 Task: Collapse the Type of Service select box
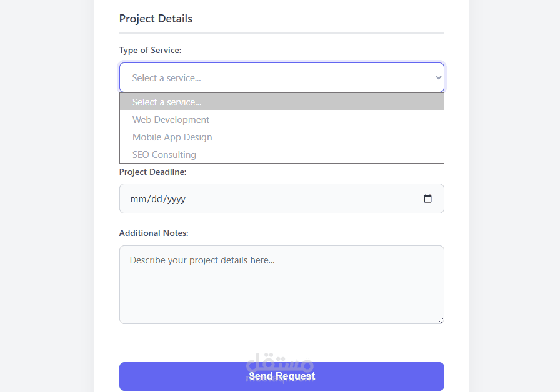pyautogui.click(x=281, y=78)
